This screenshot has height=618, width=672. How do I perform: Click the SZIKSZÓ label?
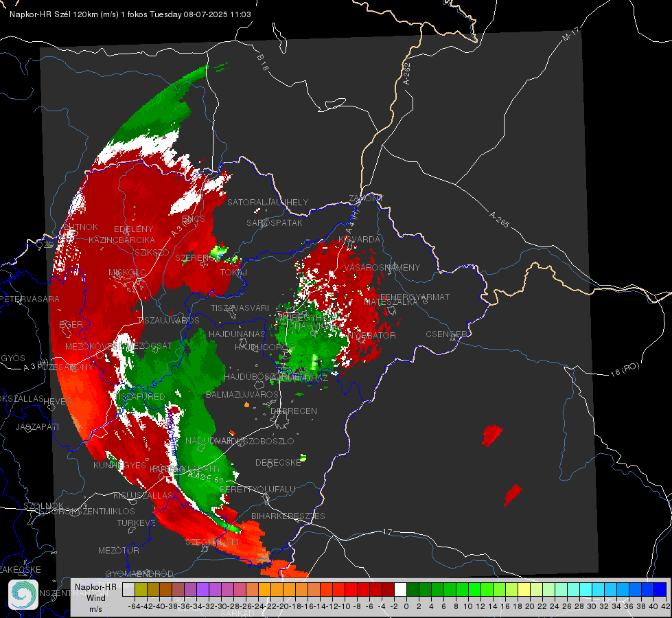tap(152, 253)
